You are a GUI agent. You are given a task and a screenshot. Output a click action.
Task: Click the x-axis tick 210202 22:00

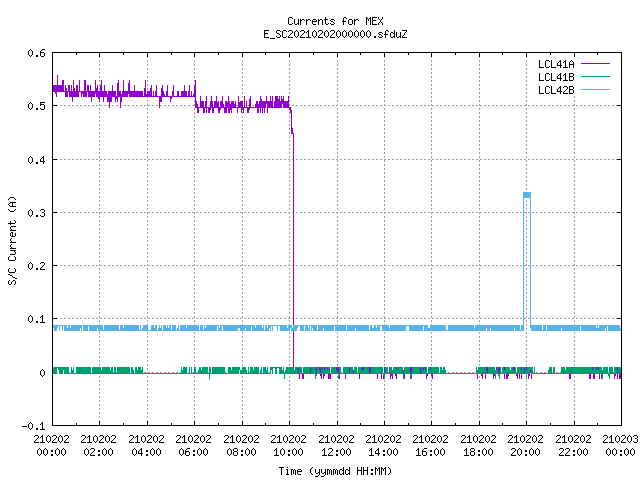click(573, 445)
